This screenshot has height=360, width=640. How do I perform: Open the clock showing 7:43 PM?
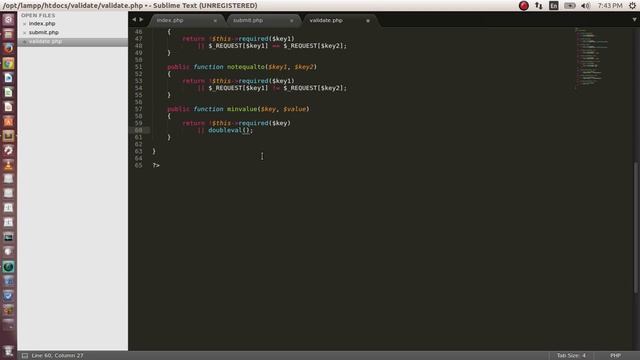tap(610, 6)
